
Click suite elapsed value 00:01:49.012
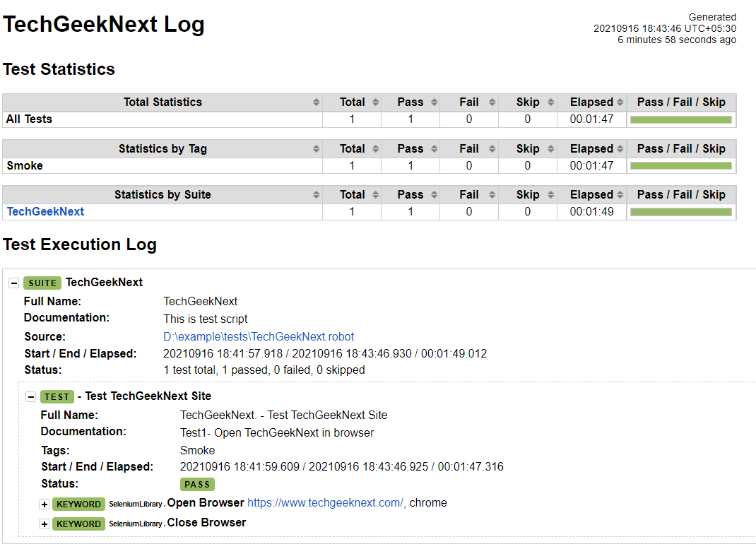tap(454, 354)
